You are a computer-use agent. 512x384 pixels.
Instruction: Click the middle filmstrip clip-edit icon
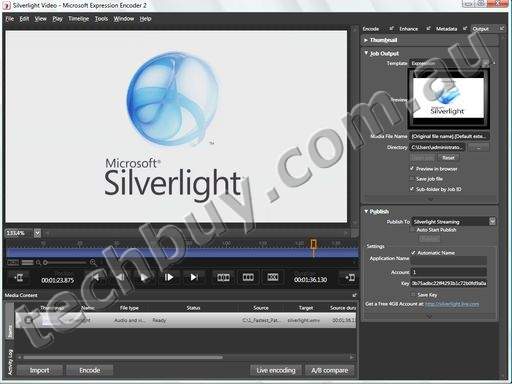tap(248, 277)
